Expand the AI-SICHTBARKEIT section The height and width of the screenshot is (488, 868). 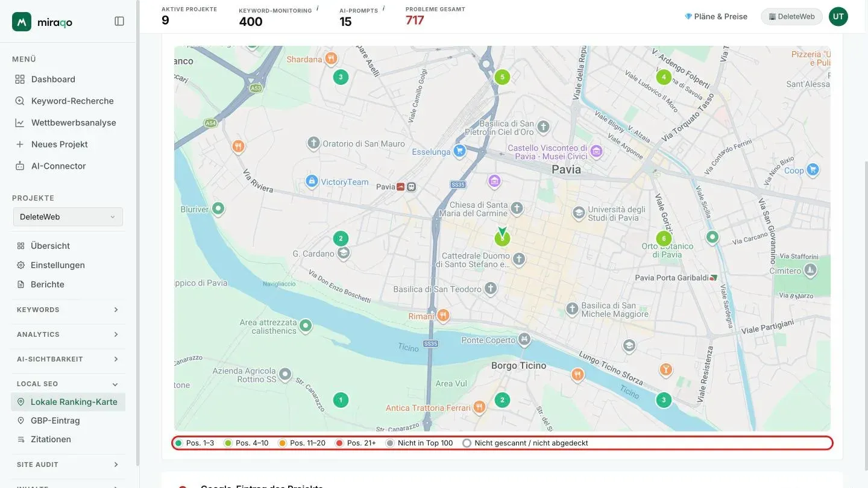tap(68, 359)
